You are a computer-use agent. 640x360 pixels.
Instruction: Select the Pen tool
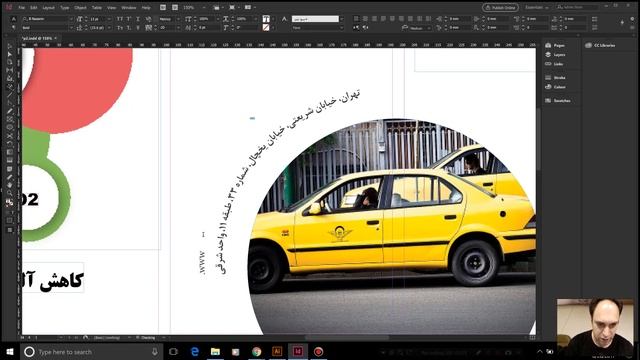click(x=10, y=103)
